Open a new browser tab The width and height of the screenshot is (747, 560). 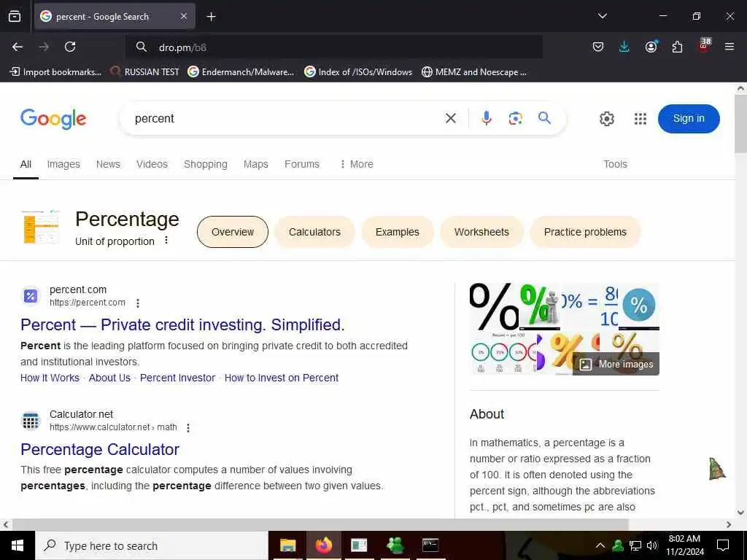(x=211, y=17)
